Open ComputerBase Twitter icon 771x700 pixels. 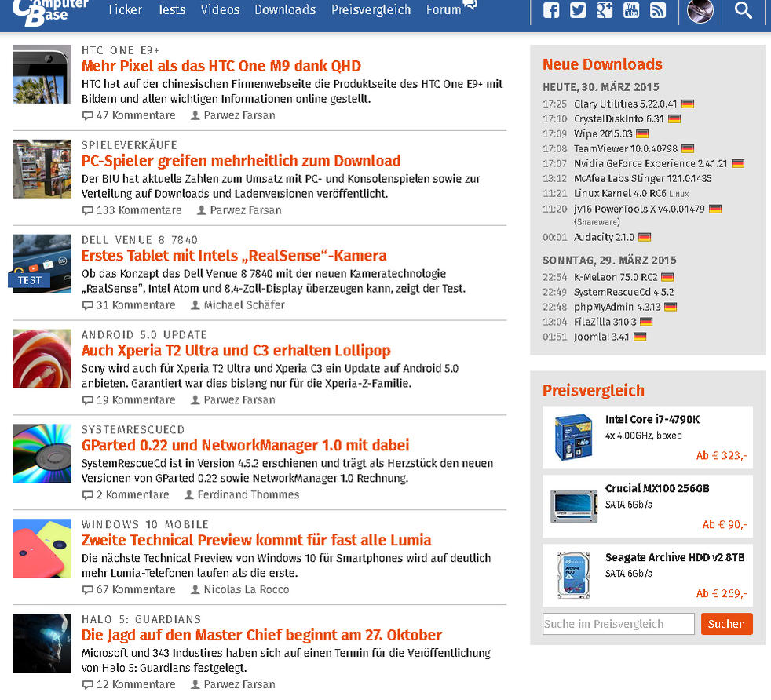coord(578,10)
